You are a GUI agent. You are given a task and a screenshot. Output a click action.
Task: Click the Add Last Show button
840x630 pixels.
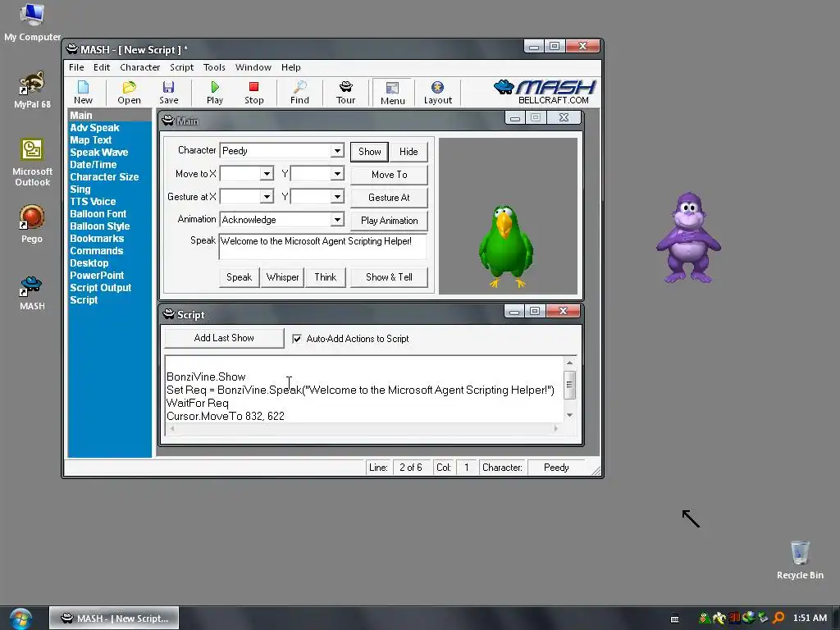pos(224,338)
